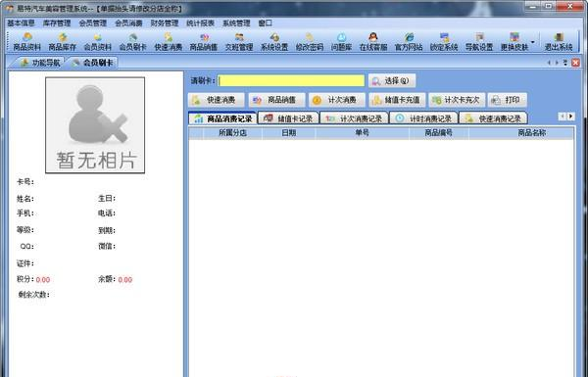
Task: Click the 储值卡充值 button
Action: click(397, 100)
